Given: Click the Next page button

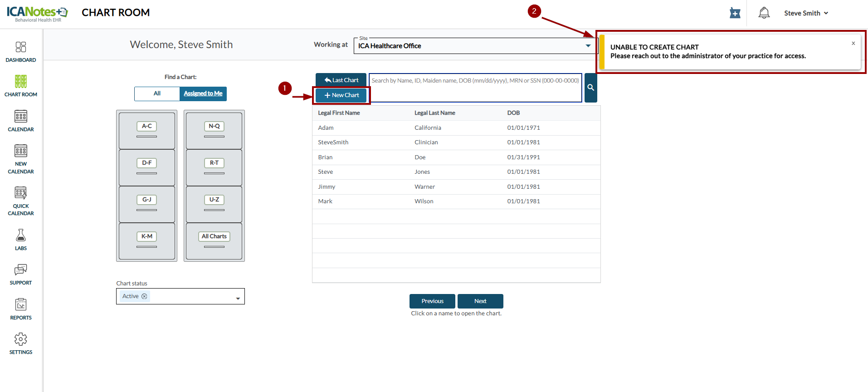Looking at the screenshot, I should click(480, 301).
